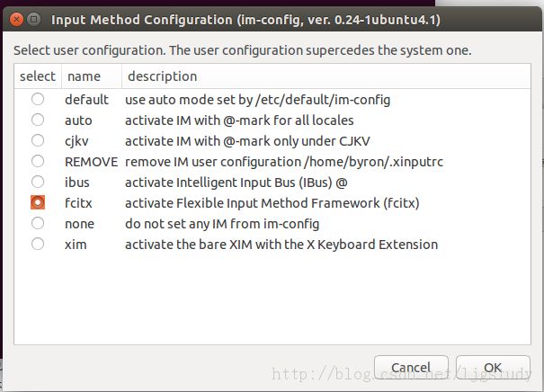Click the OK button
The image size is (544, 392).
(x=493, y=368)
